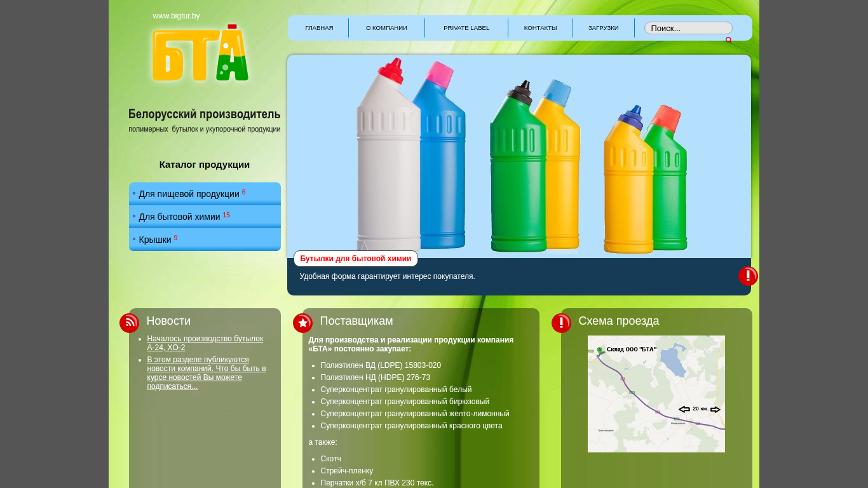Open the ЗАГРУЗКИ menu item
This screenshot has height=488, width=868.
tap(603, 28)
